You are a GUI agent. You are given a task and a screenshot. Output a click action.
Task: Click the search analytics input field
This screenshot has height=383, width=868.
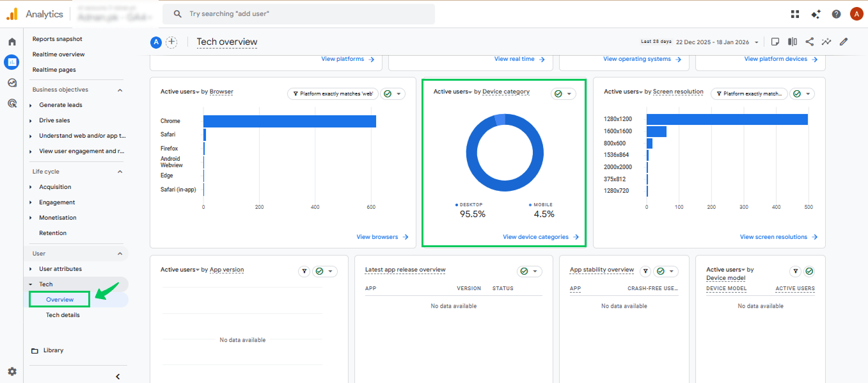[x=299, y=13]
